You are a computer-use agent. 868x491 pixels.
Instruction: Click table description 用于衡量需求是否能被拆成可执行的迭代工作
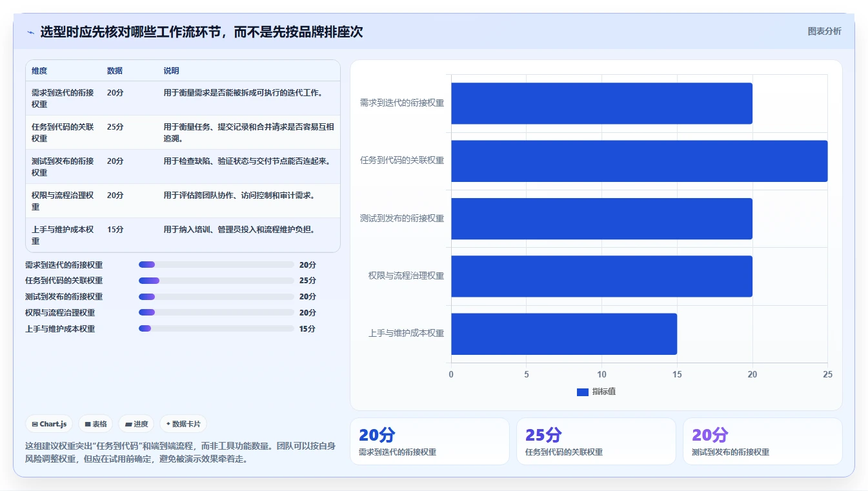pos(243,92)
